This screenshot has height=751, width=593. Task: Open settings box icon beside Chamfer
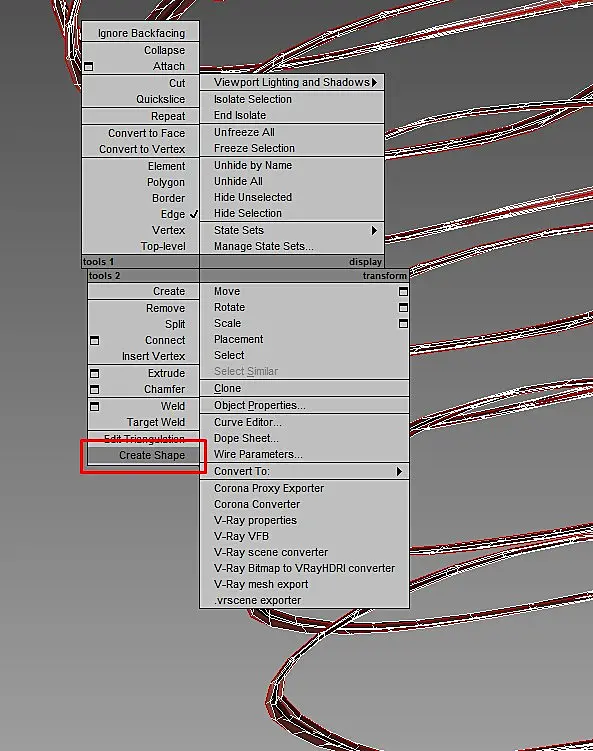(95, 389)
